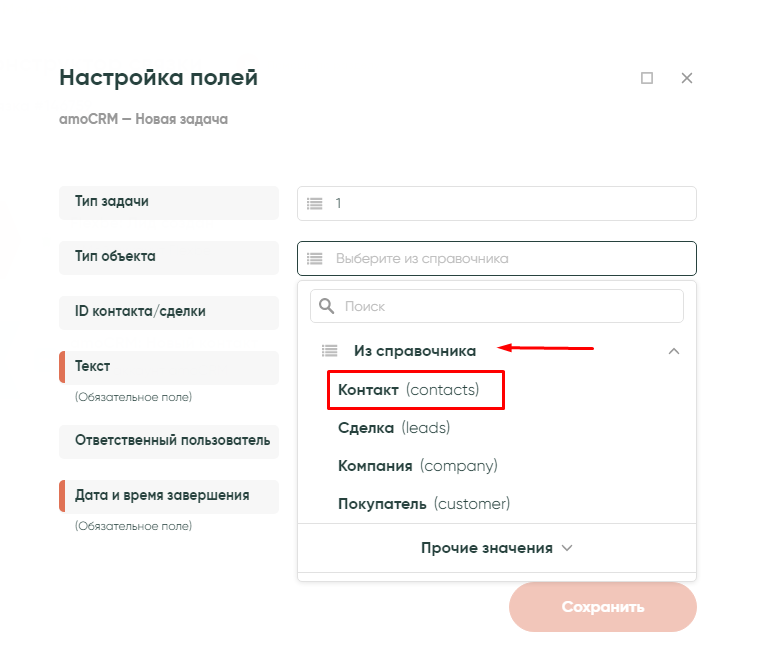Viewport: 760px width, 663px height.
Task: Click the search magnifier icon
Action: pos(326,307)
